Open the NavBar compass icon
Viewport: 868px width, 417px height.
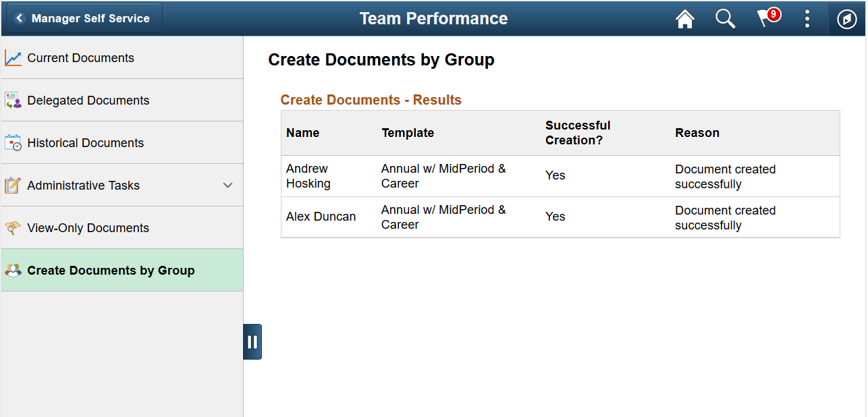point(847,19)
